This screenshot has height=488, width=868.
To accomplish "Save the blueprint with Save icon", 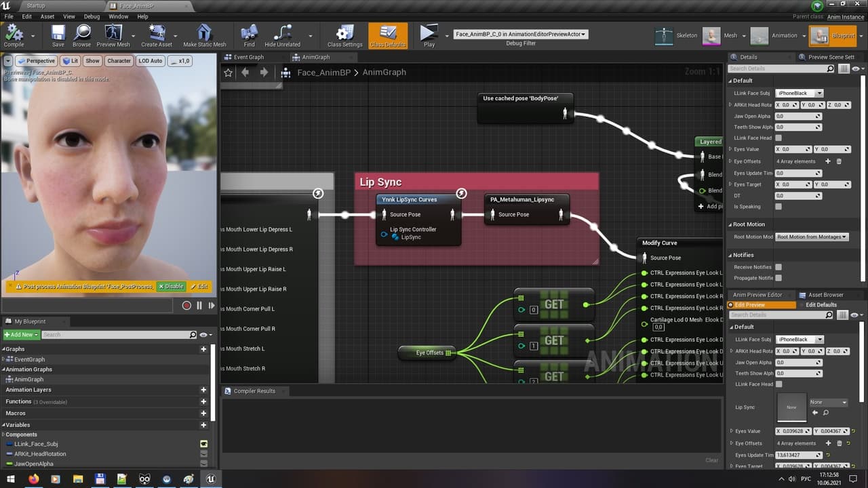I will pos(58,35).
